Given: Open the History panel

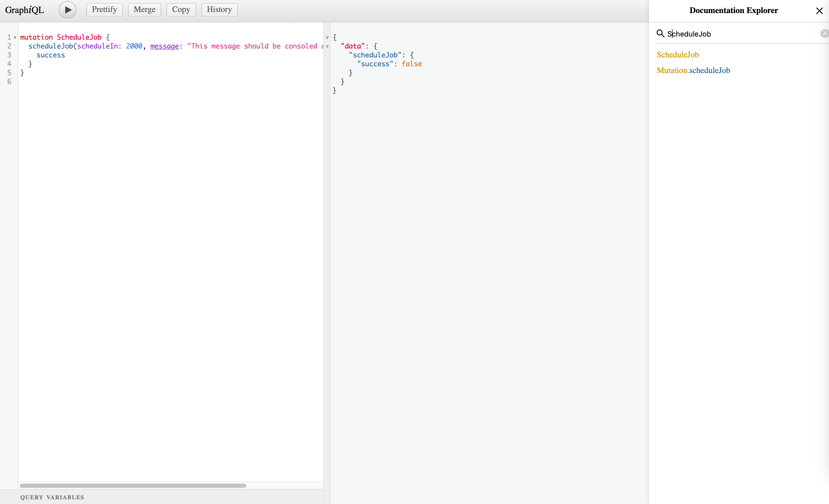Looking at the screenshot, I should coord(219,10).
